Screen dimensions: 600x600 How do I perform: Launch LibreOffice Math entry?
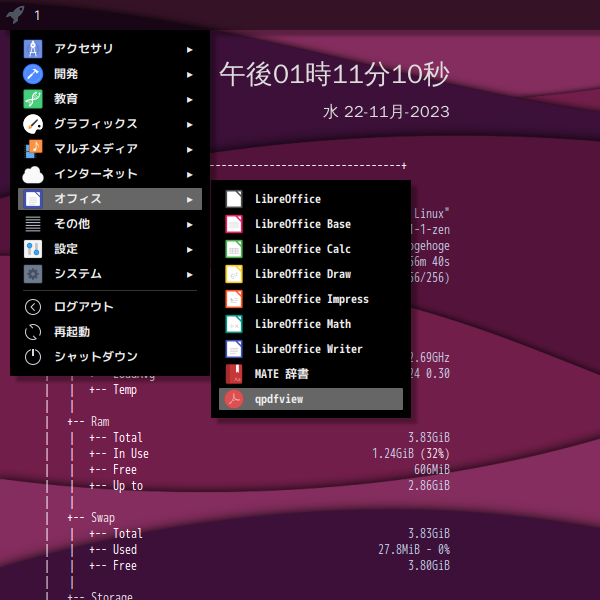click(311, 324)
